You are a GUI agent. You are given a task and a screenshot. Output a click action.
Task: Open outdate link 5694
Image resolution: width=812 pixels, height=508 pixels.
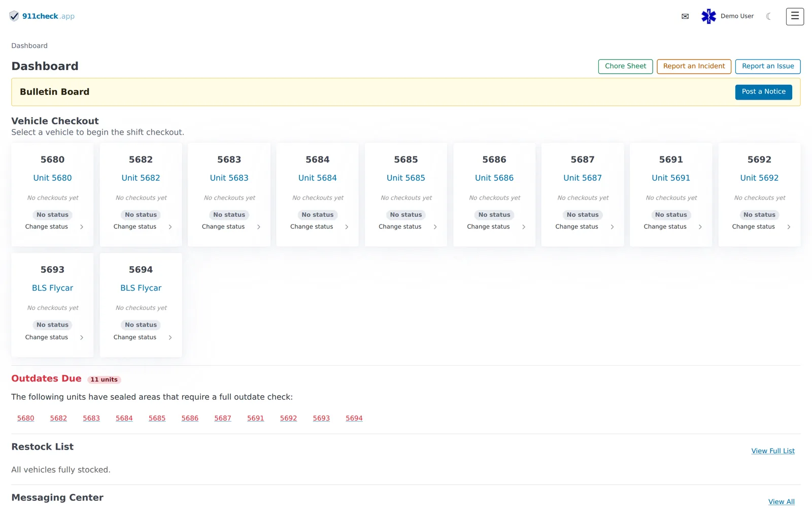coord(354,418)
